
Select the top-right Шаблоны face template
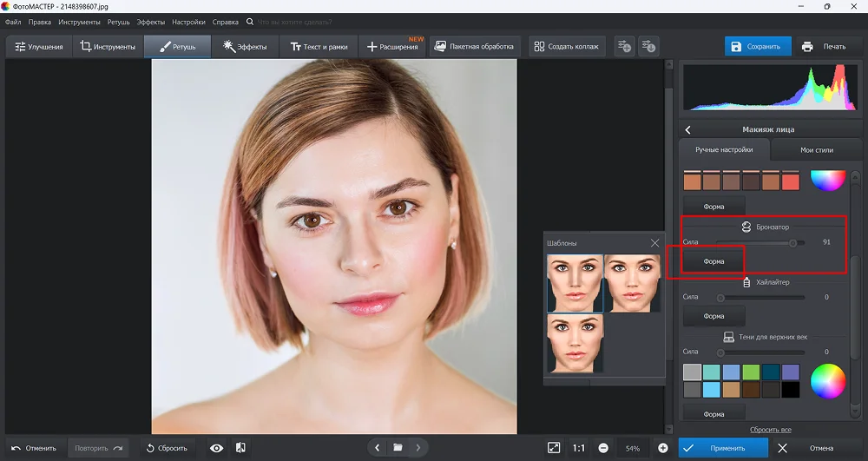click(633, 283)
